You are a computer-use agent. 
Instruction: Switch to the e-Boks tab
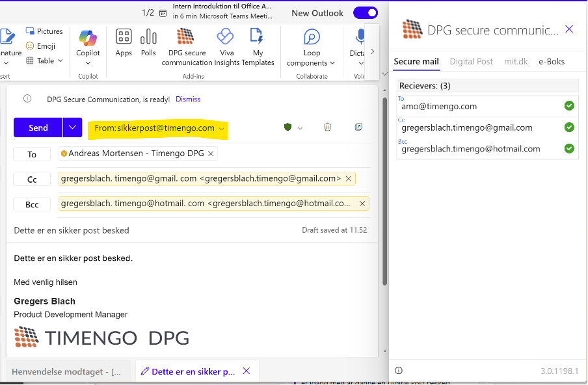pos(552,62)
